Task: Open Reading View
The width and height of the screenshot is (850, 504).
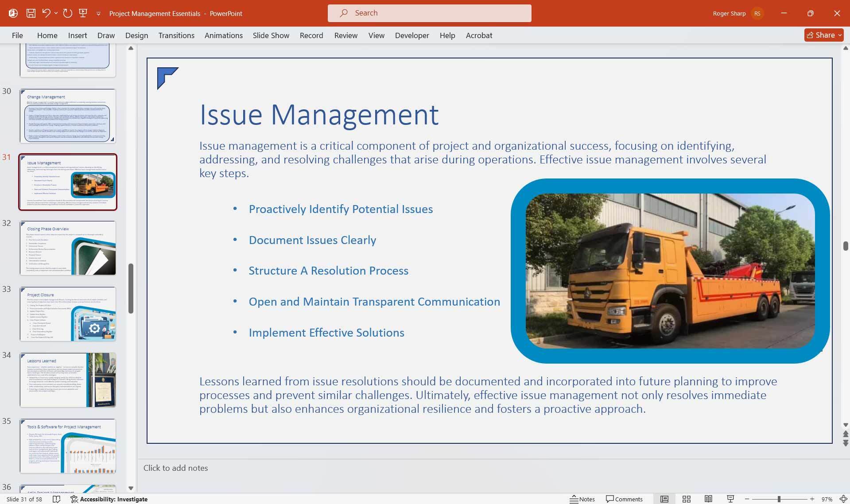Action: coord(708,499)
